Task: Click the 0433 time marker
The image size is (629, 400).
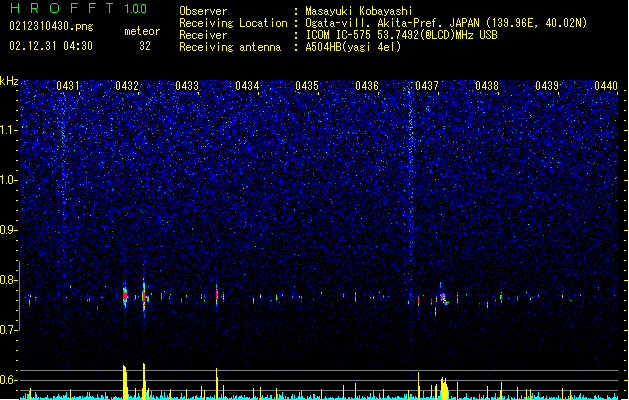Action: coord(187,86)
